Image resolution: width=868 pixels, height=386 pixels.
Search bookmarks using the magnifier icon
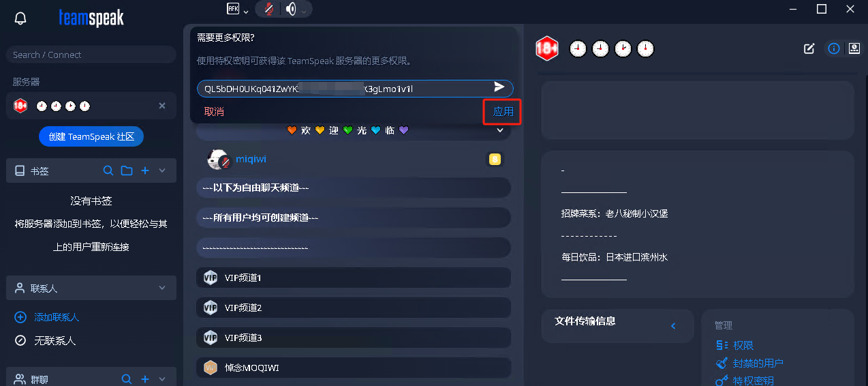coord(108,170)
